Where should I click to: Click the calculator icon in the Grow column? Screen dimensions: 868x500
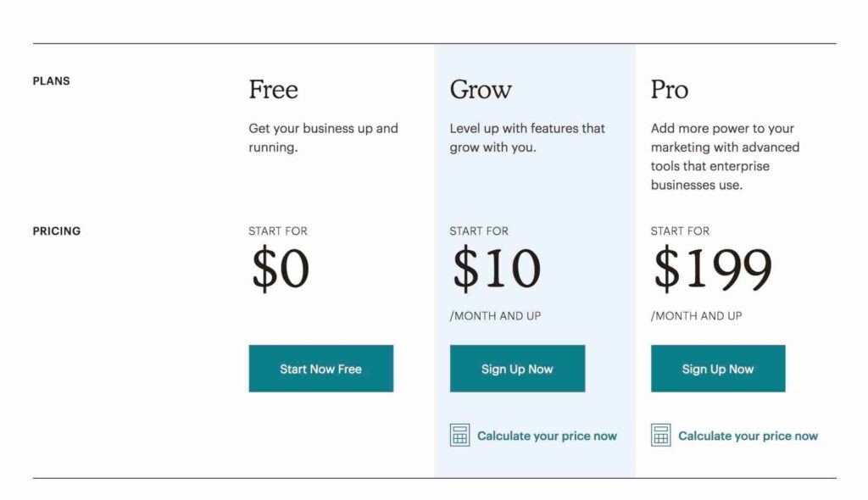coord(459,436)
